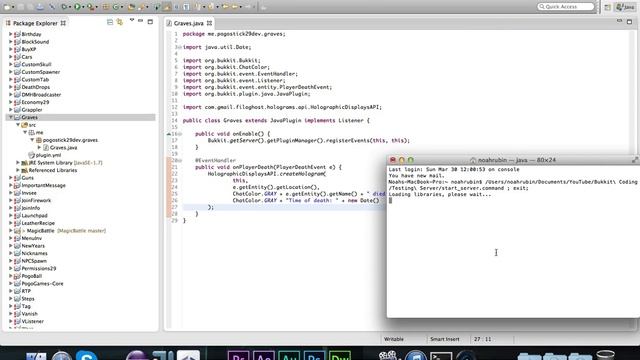Open the Debug button dropdown arrow
640x360 pixels.
(x=70, y=7)
